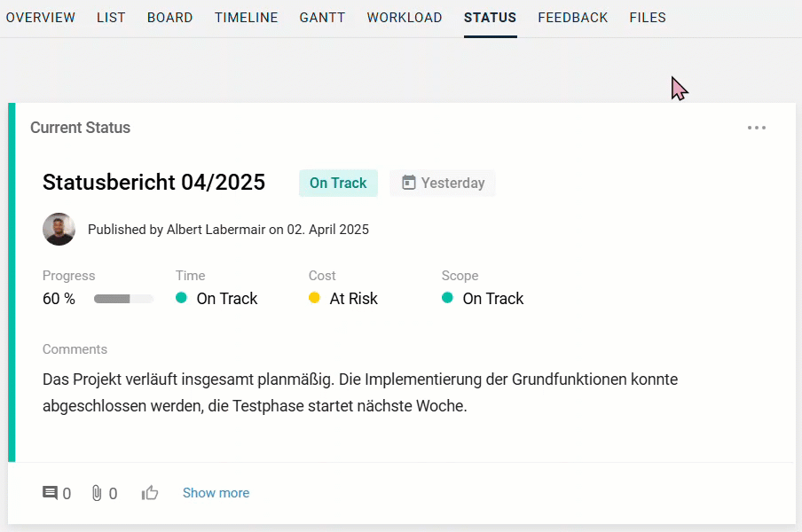This screenshot has height=532, width=802.
Task: Click the On Track status badge
Action: [338, 183]
